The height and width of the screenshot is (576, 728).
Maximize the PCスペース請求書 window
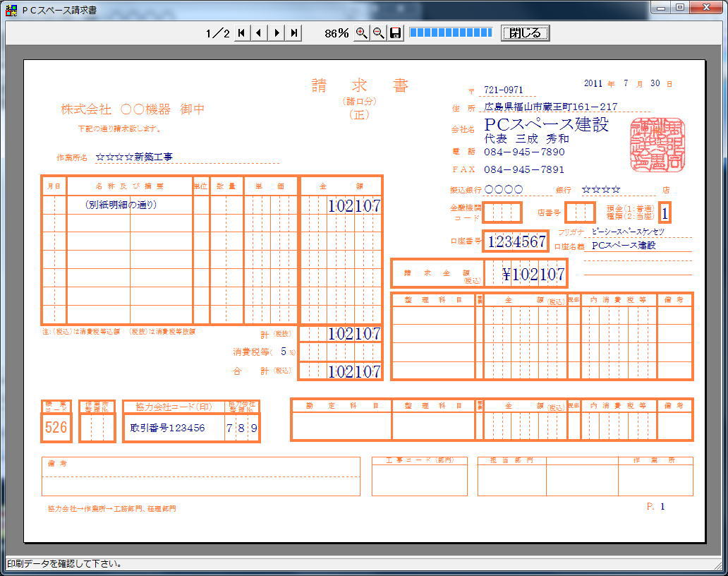[x=680, y=8]
